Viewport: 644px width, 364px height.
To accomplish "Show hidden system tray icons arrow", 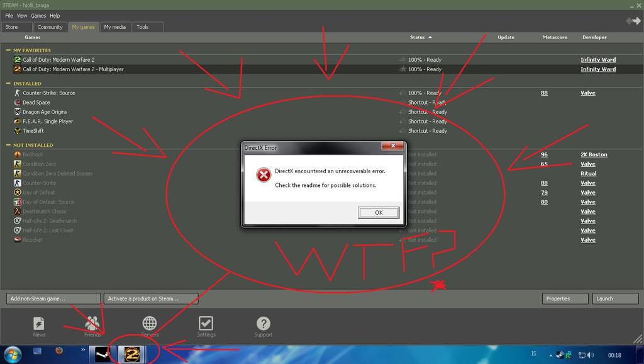I will (550, 355).
